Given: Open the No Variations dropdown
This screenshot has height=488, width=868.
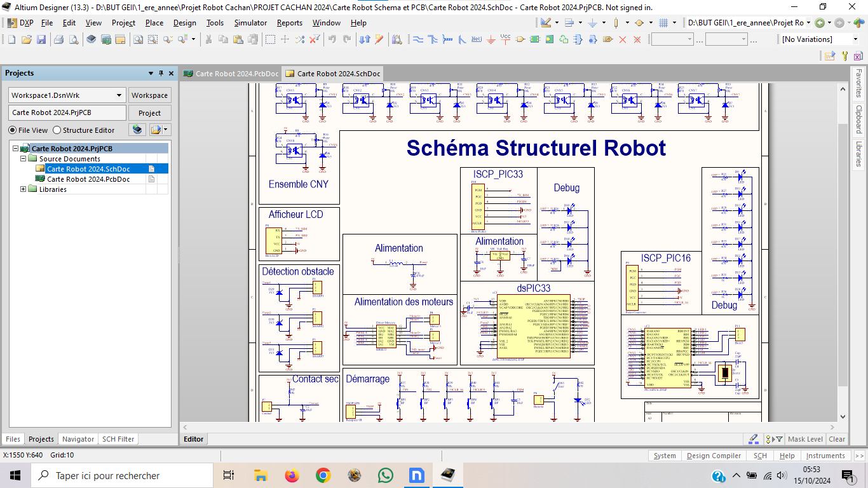Looking at the screenshot, I should pos(855,39).
